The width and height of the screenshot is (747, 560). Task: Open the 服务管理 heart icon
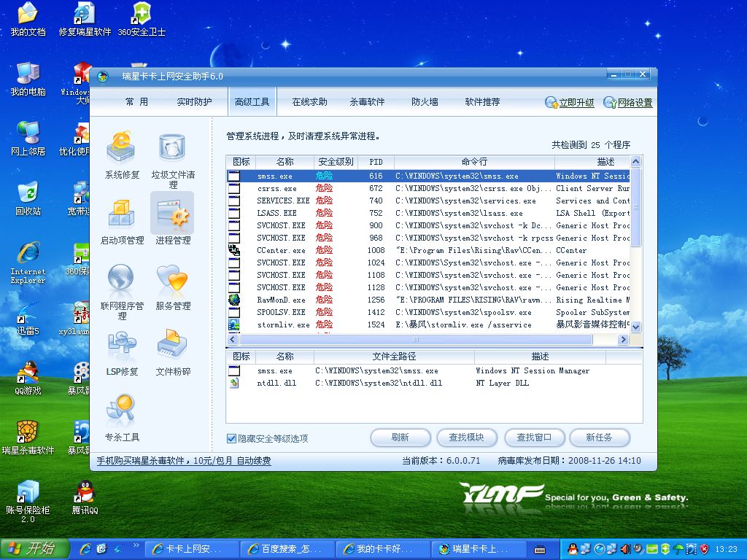pyautogui.click(x=172, y=279)
